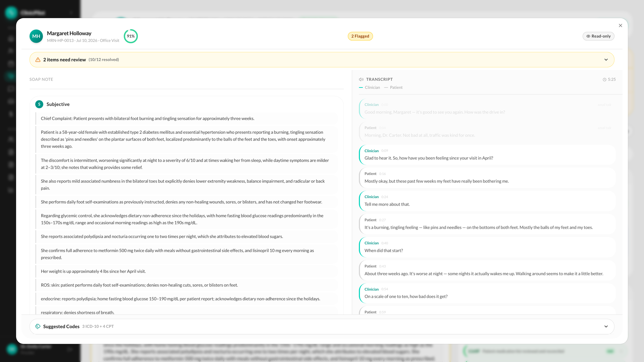This screenshot has height=362, width=644.
Task: Click the transcript duration clock icon
Action: [604, 79]
